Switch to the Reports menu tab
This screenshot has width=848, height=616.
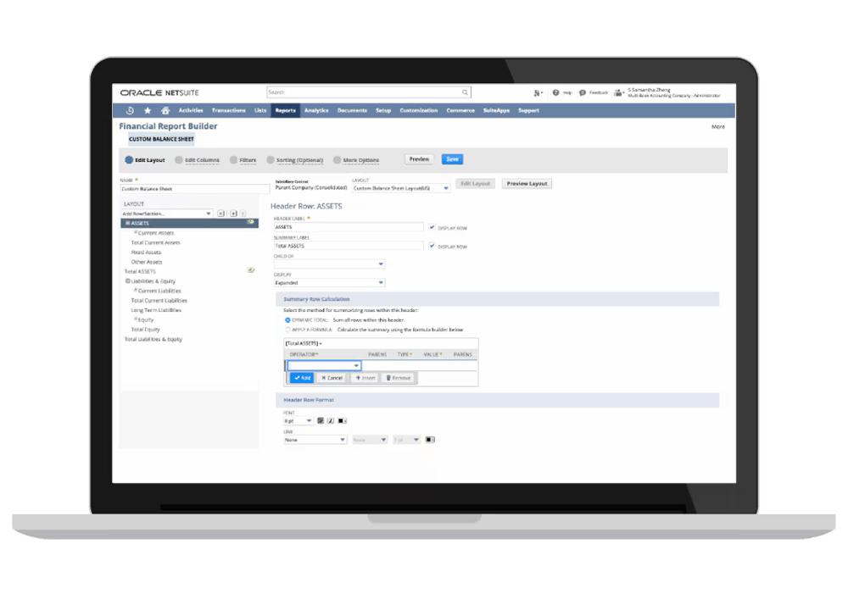tap(285, 110)
